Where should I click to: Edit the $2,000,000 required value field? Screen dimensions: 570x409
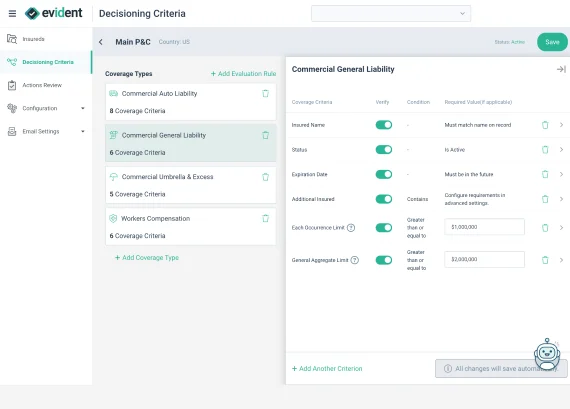tap(484, 260)
